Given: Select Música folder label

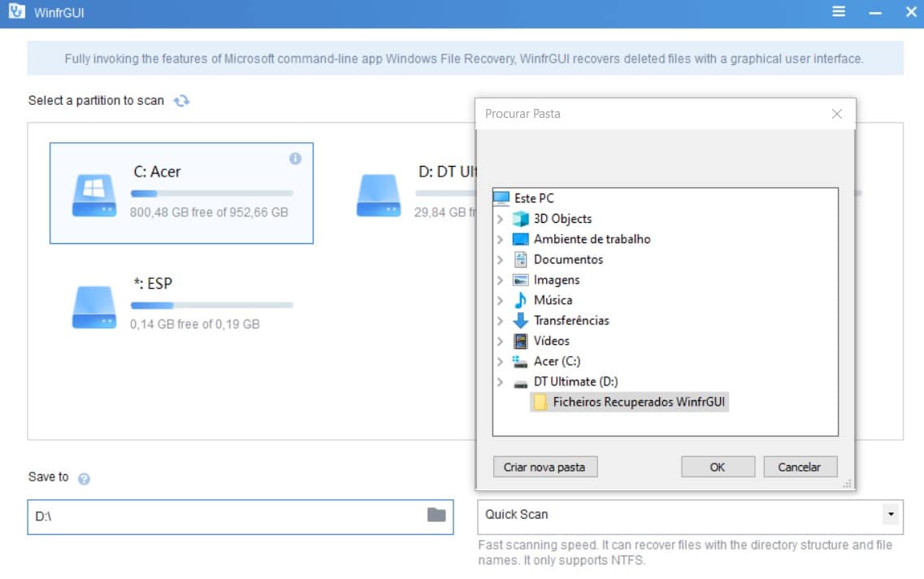Looking at the screenshot, I should tap(553, 300).
